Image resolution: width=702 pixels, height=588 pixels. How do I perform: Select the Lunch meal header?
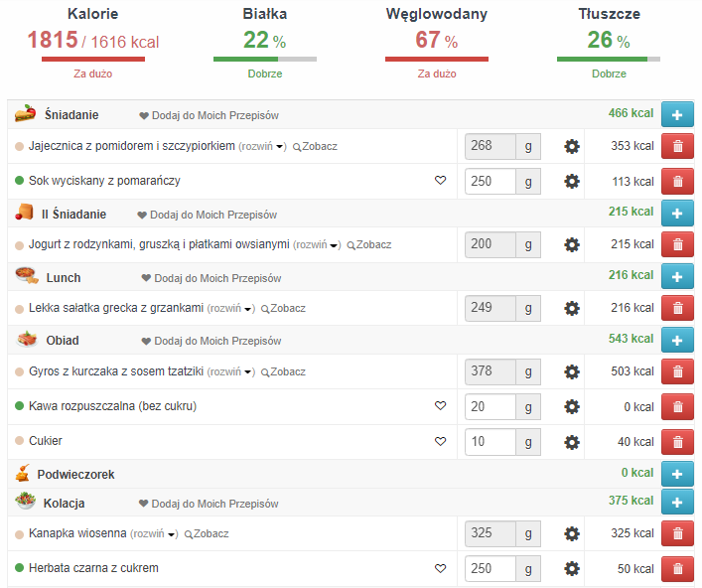coord(63,278)
